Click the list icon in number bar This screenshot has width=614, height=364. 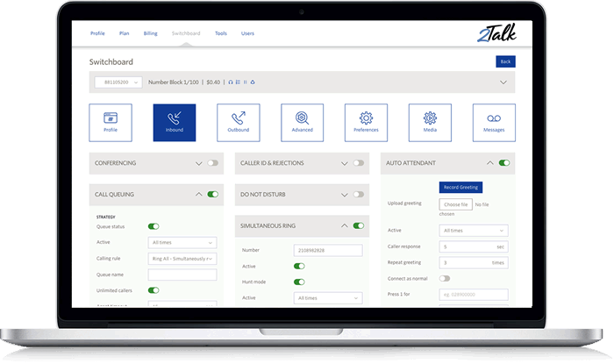(238, 82)
